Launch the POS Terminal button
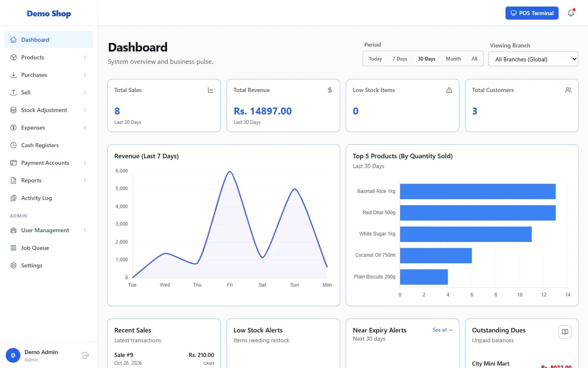 (x=532, y=13)
